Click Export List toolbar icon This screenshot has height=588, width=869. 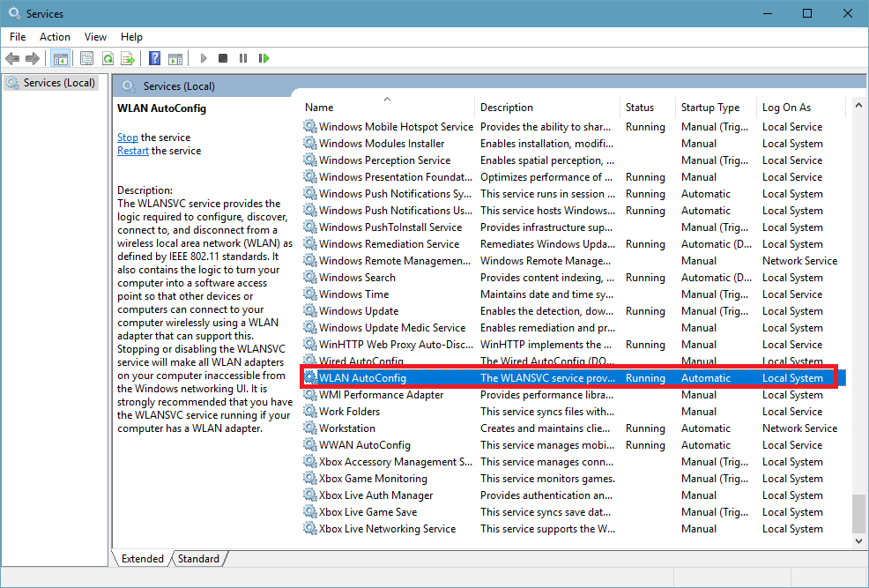tap(128, 58)
